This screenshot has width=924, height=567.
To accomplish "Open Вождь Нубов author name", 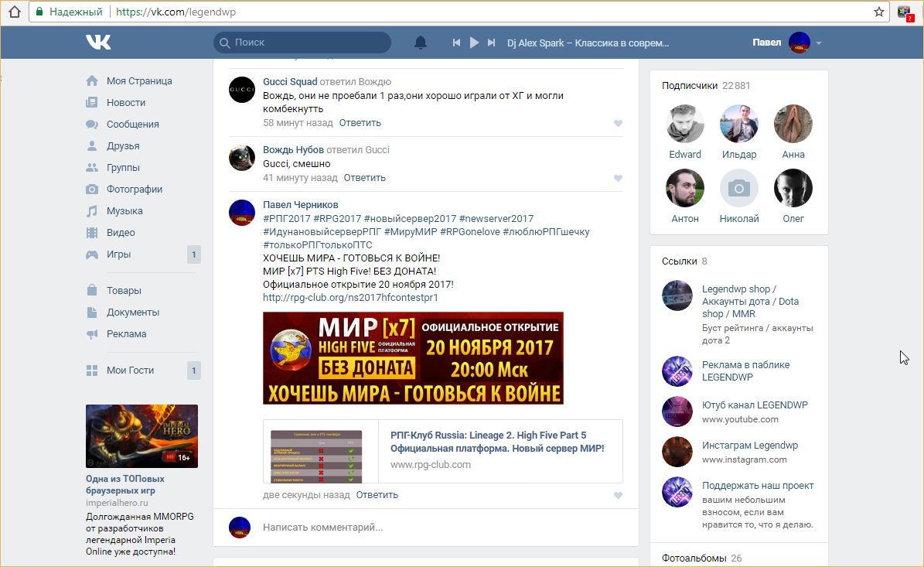I will pyautogui.click(x=294, y=150).
